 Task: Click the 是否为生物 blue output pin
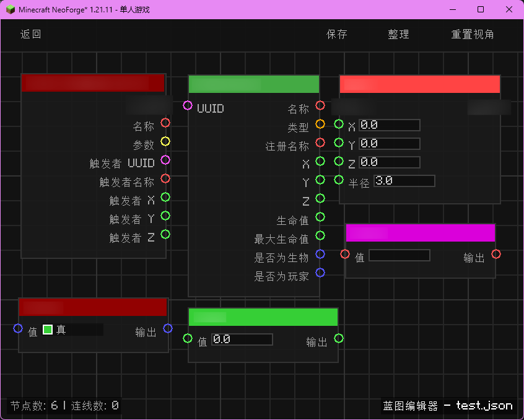(x=320, y=254)
